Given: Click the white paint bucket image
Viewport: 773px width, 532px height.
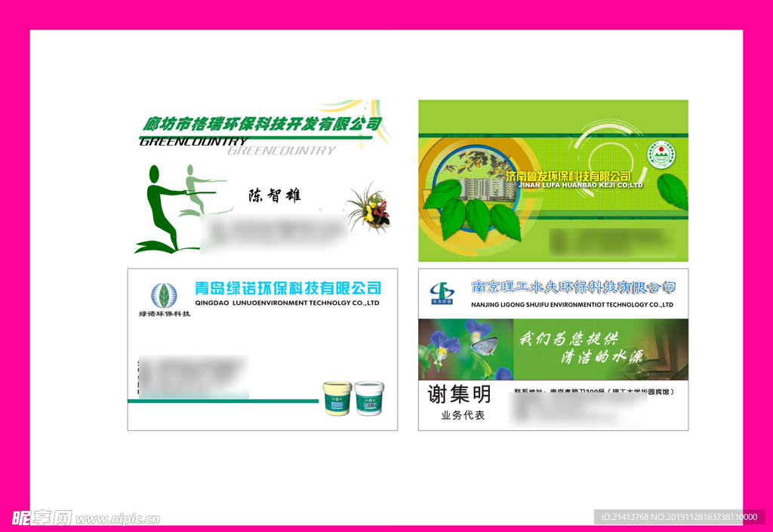Looking at the screenshot, I should click(369, 398).
